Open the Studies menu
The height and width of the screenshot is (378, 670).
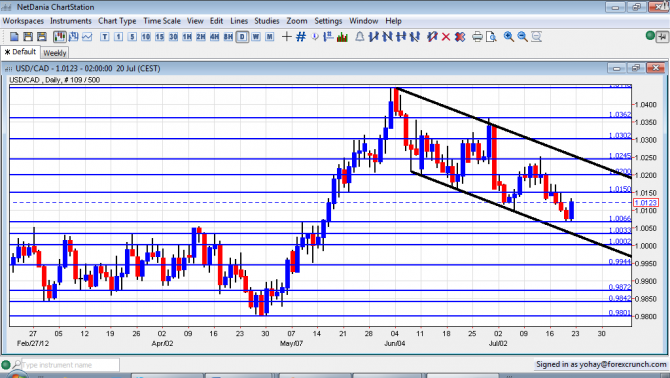[267, 21]
